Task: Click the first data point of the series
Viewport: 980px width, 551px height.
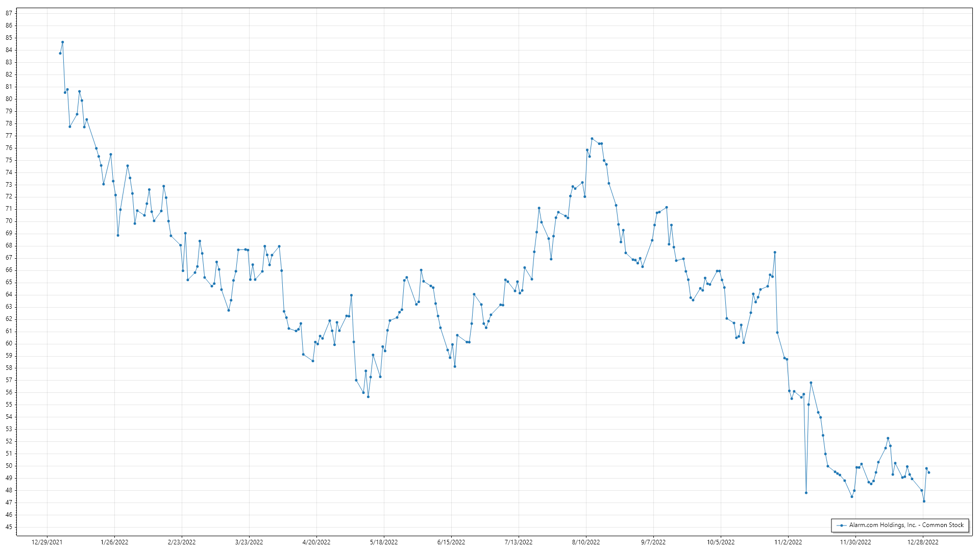Action: [x=60, y=53]
